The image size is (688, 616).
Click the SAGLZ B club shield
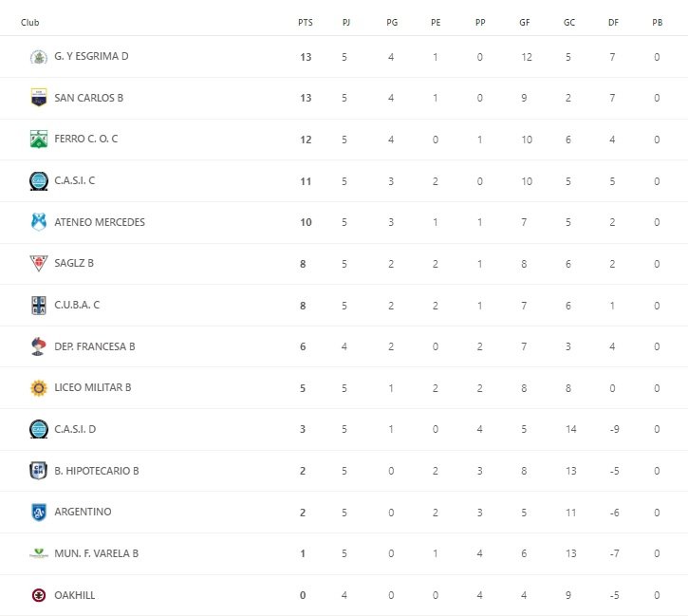[38, 263]
